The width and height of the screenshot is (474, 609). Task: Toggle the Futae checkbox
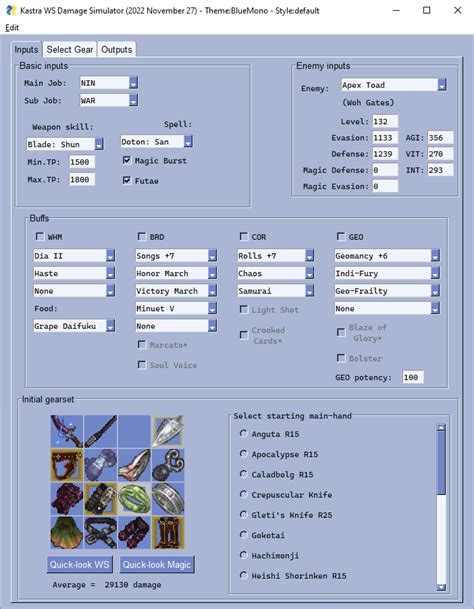click(x=127, y=180)
